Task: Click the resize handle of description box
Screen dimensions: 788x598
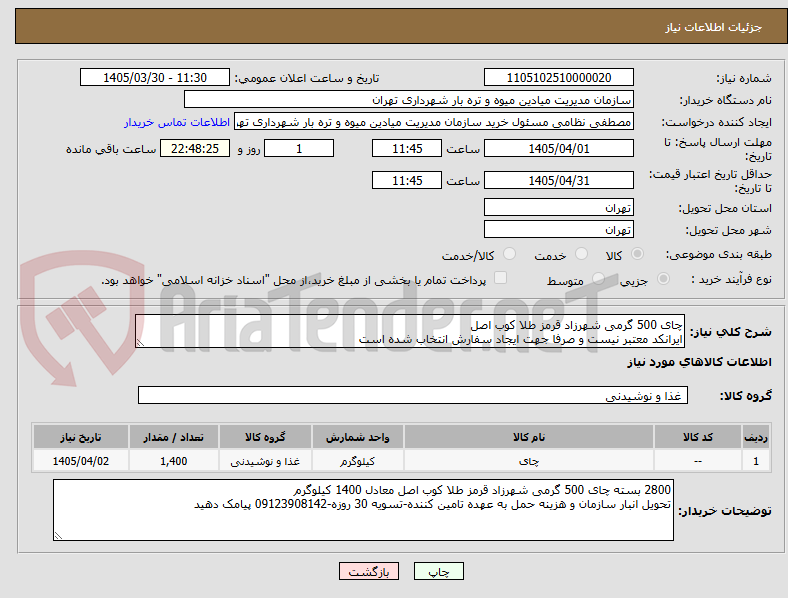Action: (x=140, y=343)
